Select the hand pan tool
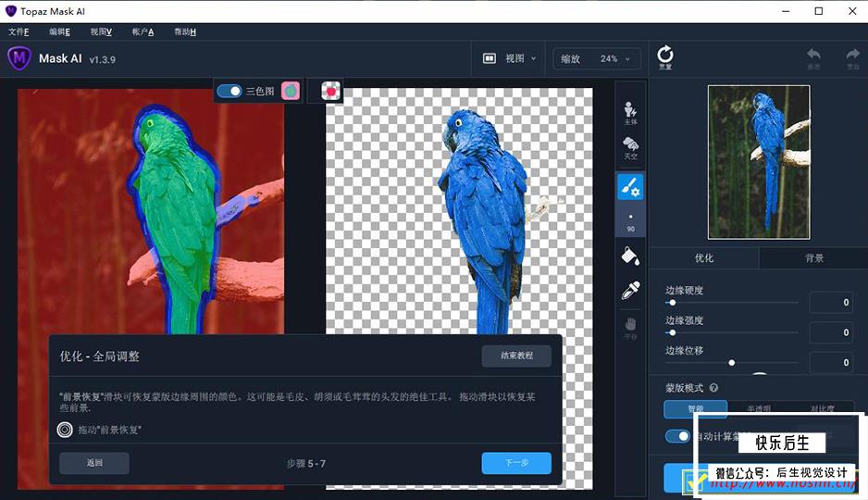 click(x=630, y=327)
